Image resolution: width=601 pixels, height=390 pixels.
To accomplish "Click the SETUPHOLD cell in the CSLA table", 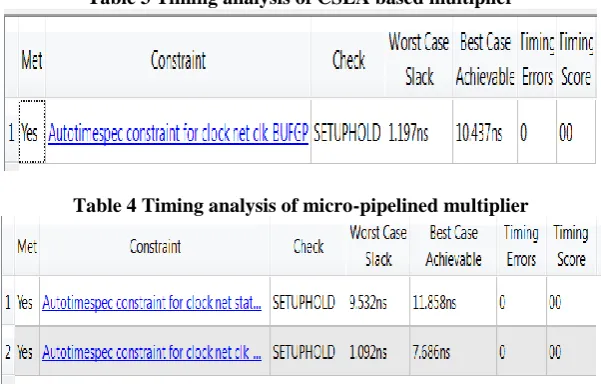I will pos(347,133).
